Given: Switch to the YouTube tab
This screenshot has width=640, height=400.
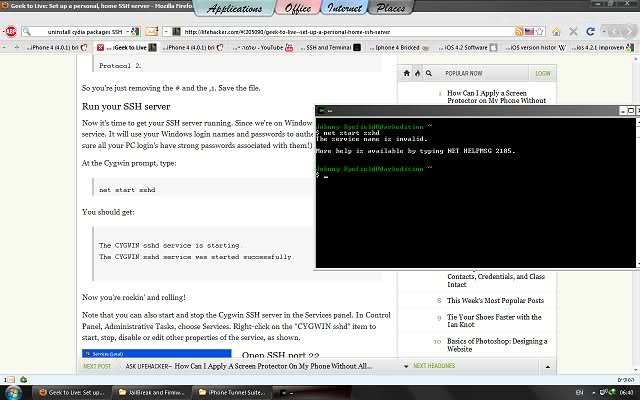Looking at the screenshot, I should [x=262, y=48].
